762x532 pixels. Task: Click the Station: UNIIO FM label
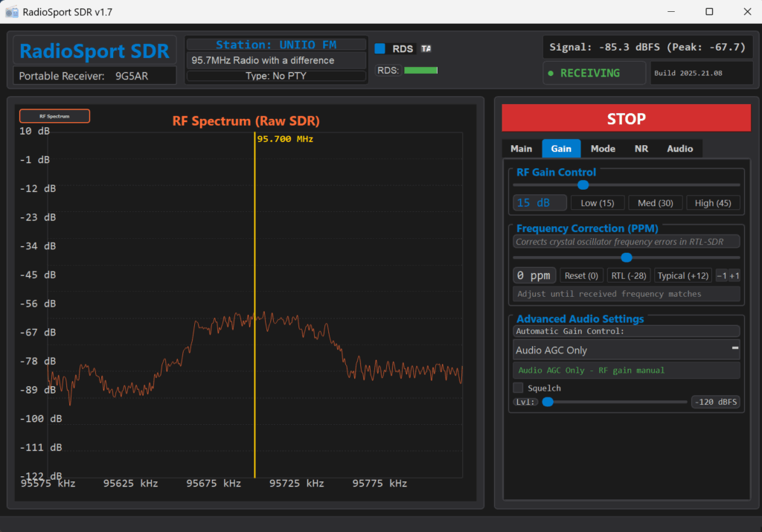click(276, 45)
